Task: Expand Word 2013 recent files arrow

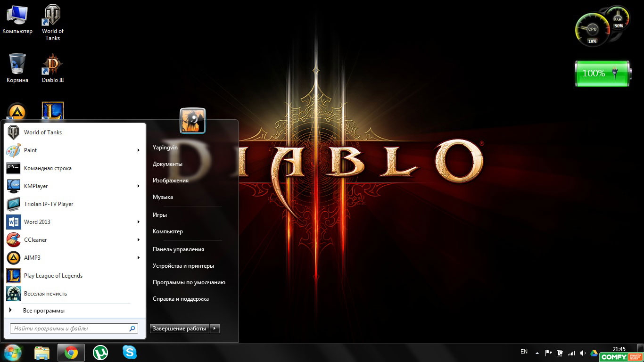Action: point(139,222)
